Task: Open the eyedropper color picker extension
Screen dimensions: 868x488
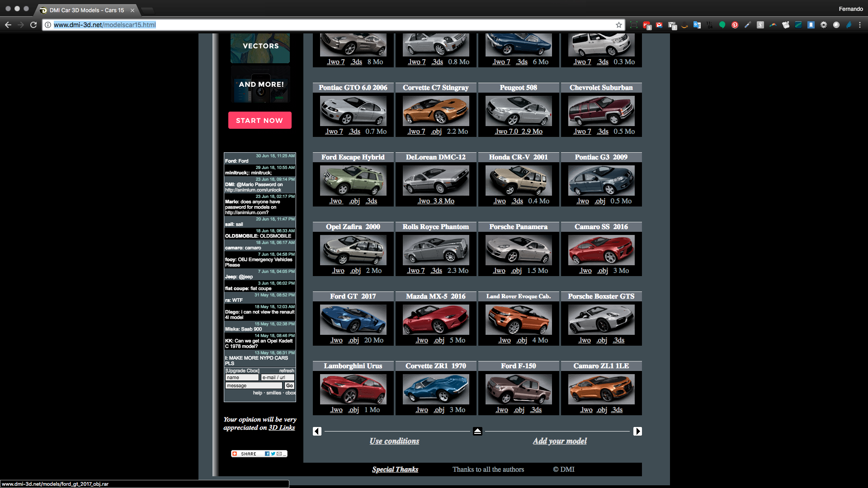Action: point(748,25)
